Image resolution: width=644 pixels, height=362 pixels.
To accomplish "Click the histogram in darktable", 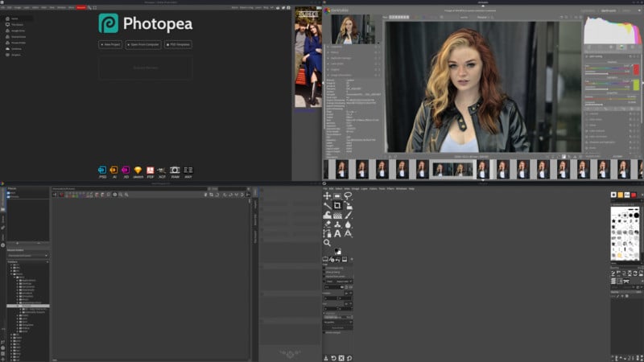I will [613, 30].
